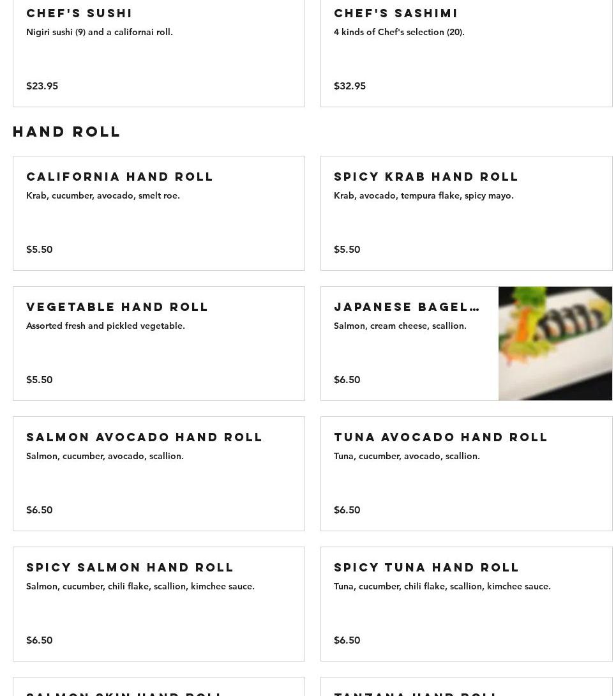
Task: Click the $32.95 price on Chef's Sashimi
Action: click(x=350, y=86)
